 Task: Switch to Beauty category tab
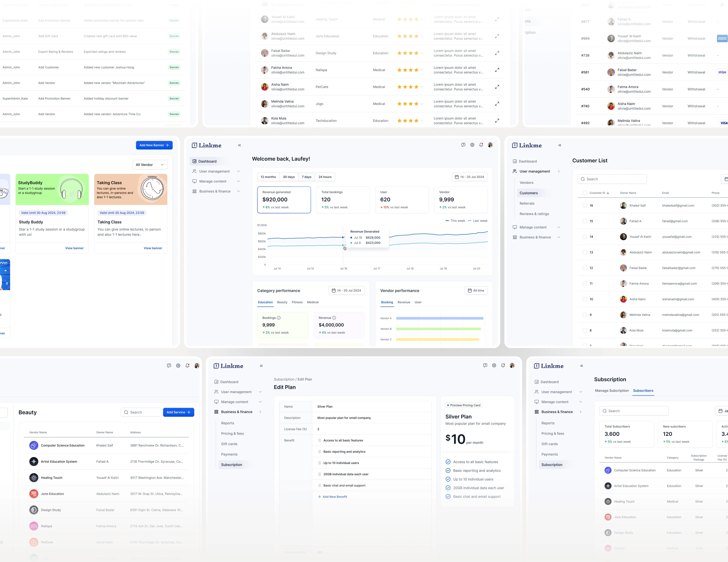tap(282, 302)
